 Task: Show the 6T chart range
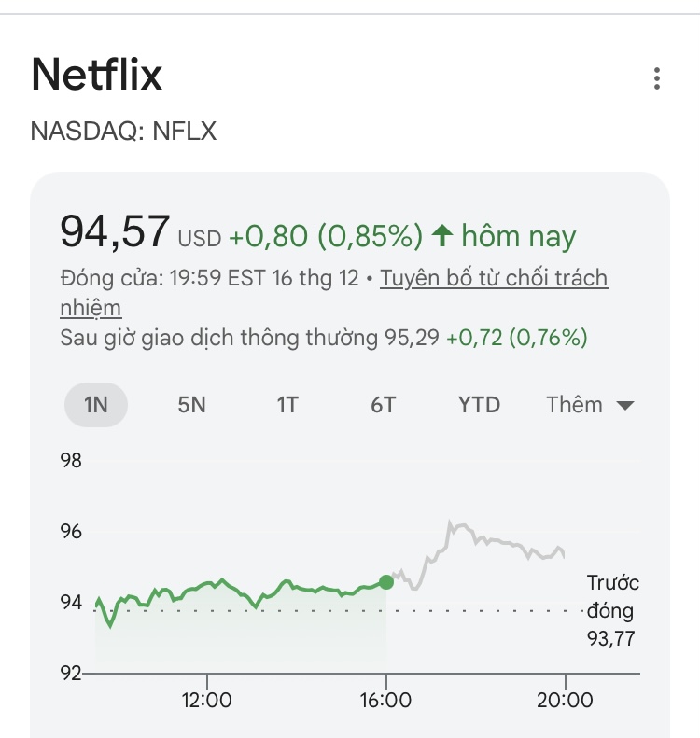(x=383, y=405)
